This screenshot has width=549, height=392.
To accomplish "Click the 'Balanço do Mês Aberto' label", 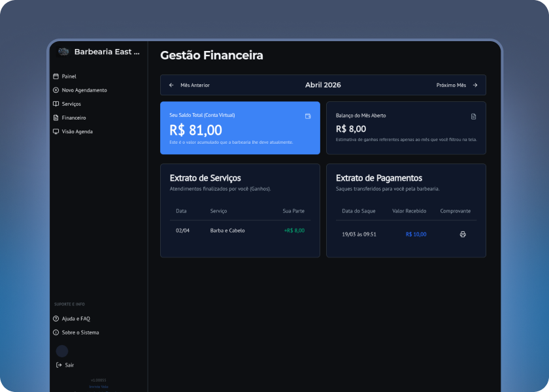I will click(361, 116).
